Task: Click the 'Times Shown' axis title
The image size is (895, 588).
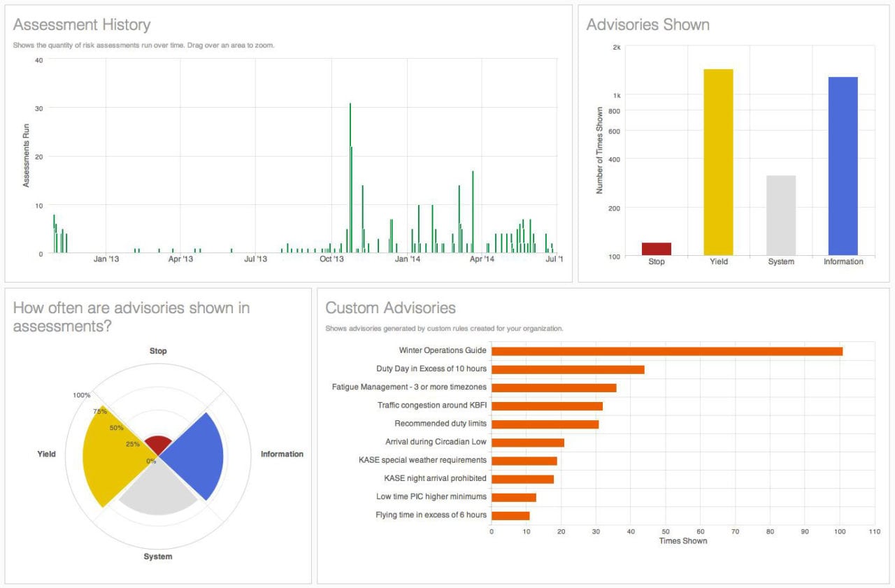Action: point(683,541)
